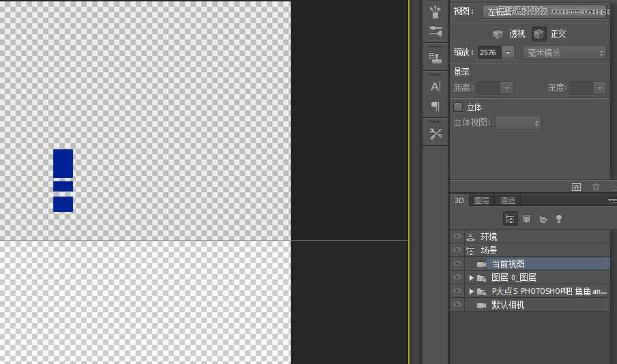Click the thin middle blue bar on canvas
617x364 pixels.
click(x=63, y=186)
